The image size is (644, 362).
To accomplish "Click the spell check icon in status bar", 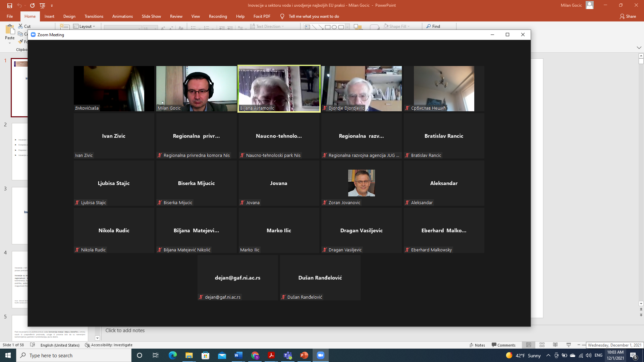I will click(33, 345).
